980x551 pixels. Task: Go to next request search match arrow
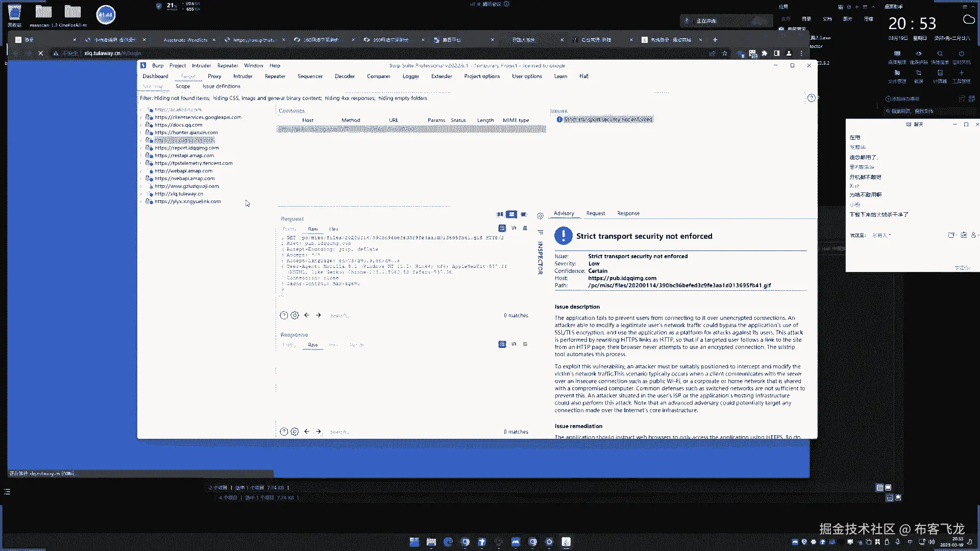(x=318, y=315)
